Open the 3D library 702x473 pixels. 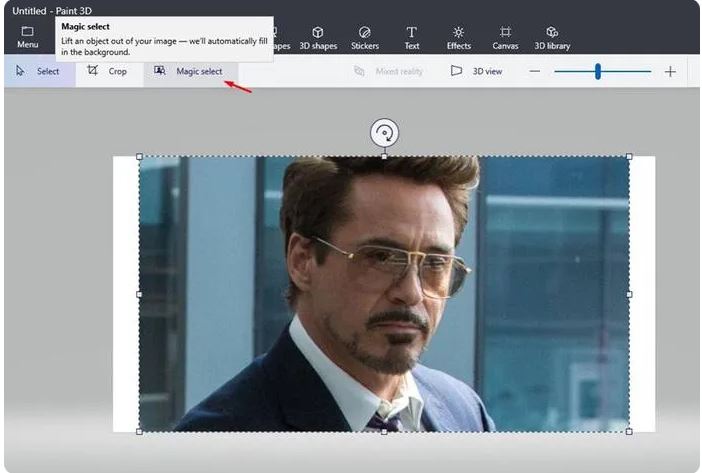pyautogui.click(x=552, y=38)
